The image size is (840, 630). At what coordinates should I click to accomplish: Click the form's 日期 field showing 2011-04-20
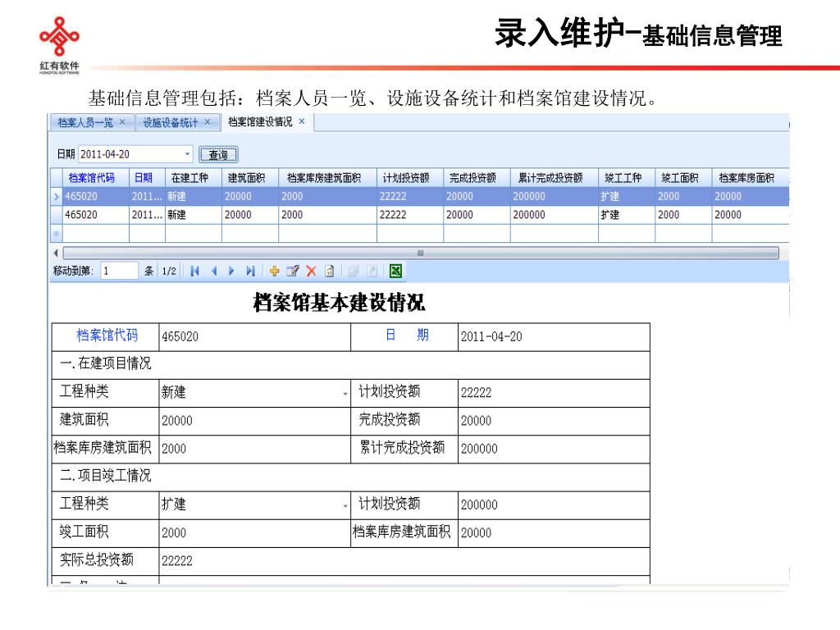(x=554, y=337)
